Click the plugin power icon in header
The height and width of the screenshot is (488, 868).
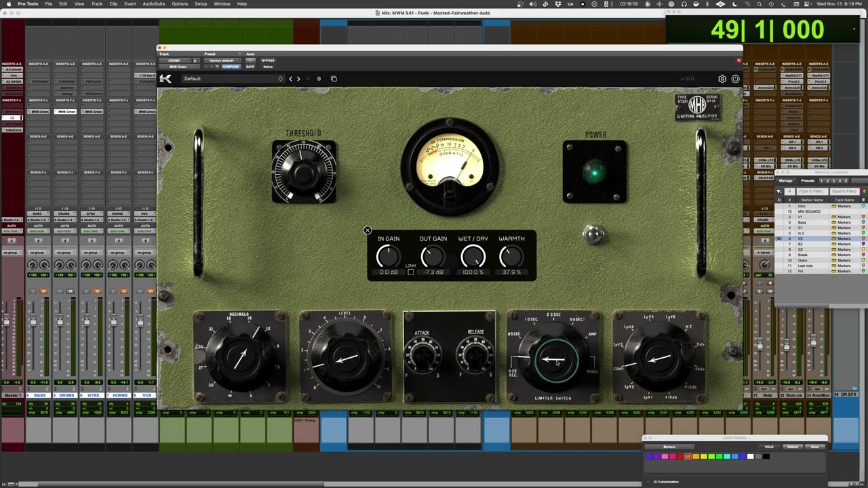(x=735, y=79)
